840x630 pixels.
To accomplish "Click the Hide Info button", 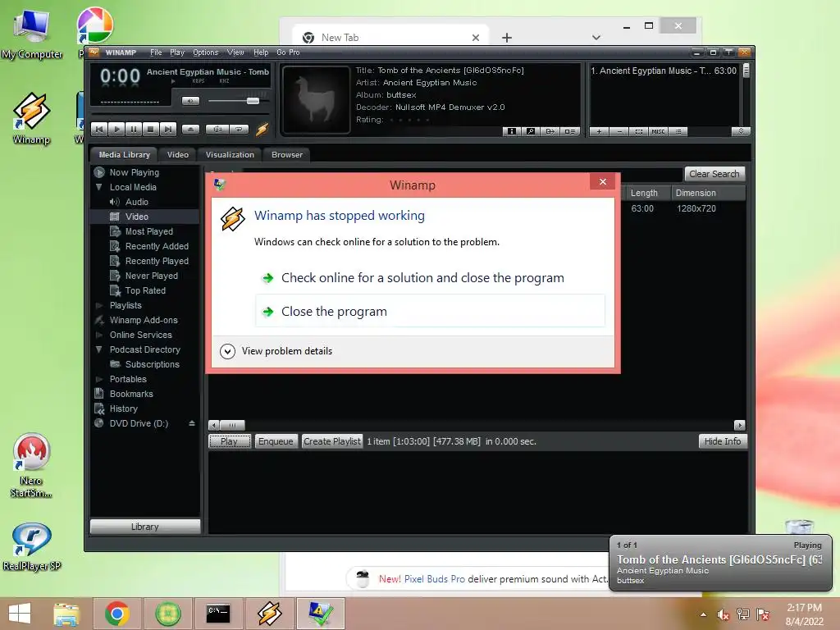I will (723, 441).
